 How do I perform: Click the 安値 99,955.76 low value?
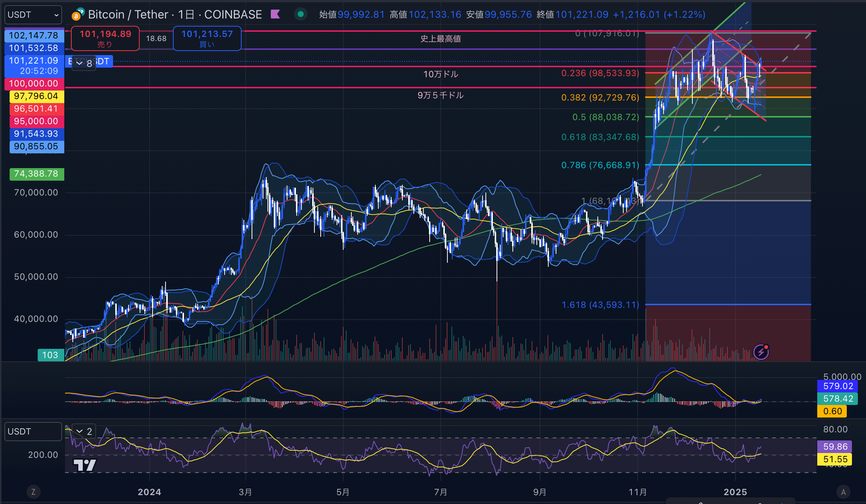click(x=499, y=14)
